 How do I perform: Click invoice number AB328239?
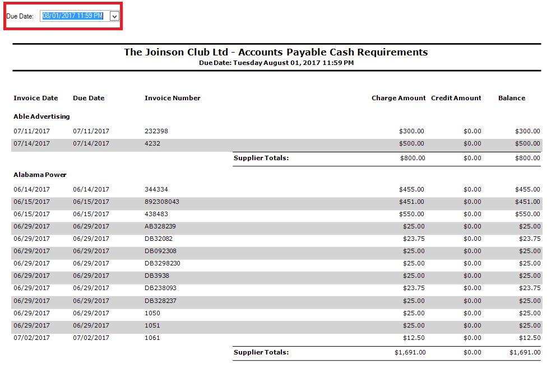pyautogui.click(x=160, y=226)
